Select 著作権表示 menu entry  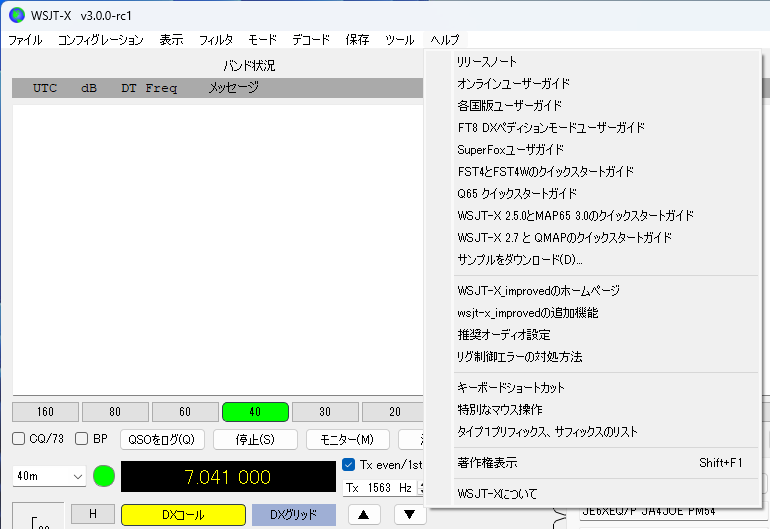[x=593, y=463]
